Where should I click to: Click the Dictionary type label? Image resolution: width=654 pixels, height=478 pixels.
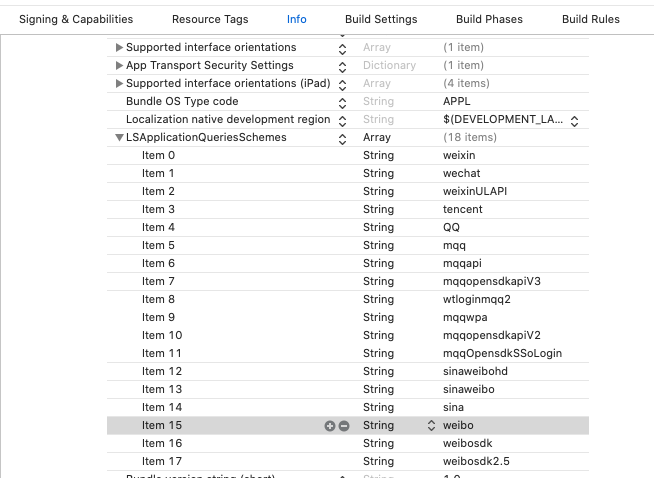tap(389, 65)
